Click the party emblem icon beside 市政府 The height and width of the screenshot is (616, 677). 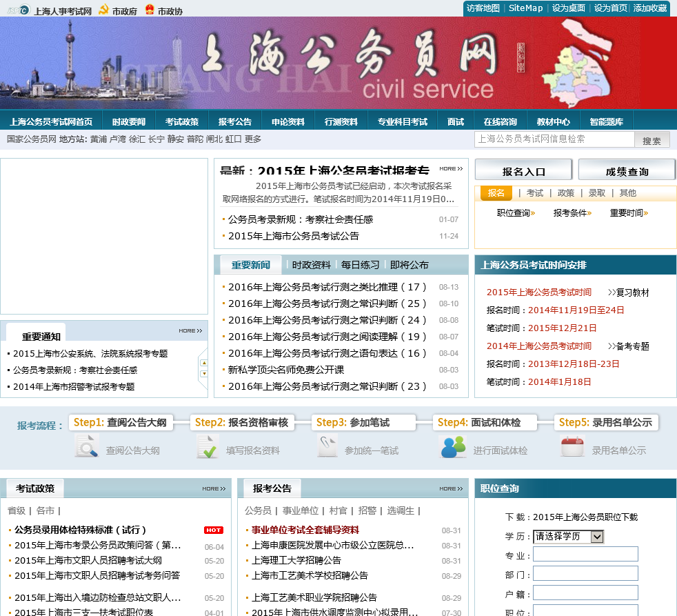pyautogui.click(x=103, y=10)
